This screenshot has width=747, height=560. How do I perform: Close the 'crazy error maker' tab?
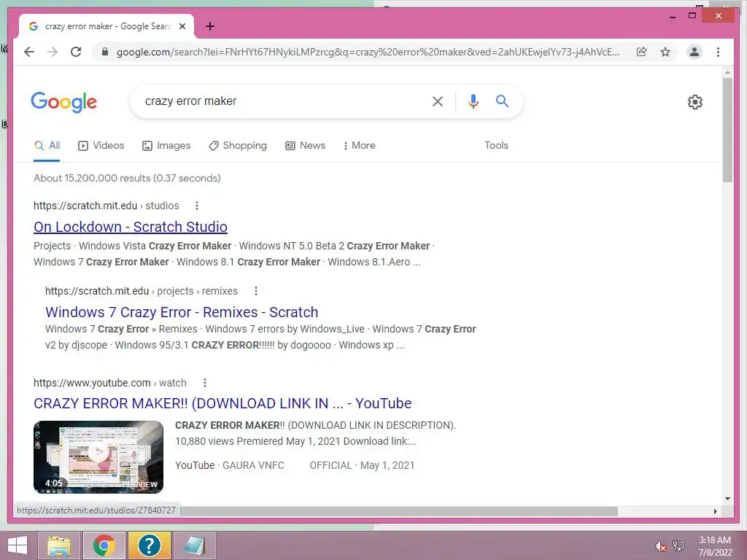tap(182, 26)
